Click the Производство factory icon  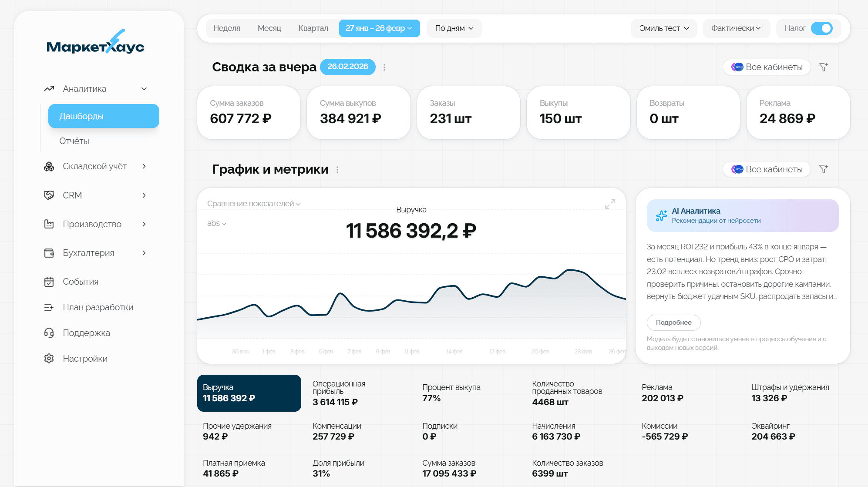(x=49, y=224)
